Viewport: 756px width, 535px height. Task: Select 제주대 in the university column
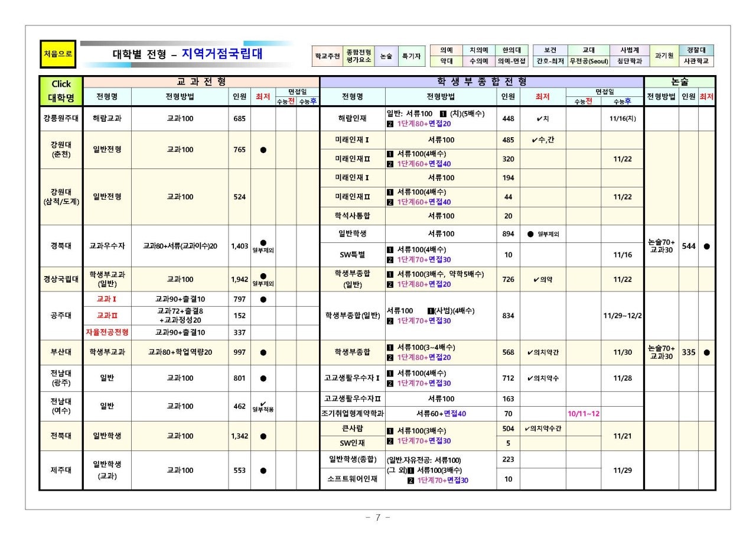click(x=61, y=471)
